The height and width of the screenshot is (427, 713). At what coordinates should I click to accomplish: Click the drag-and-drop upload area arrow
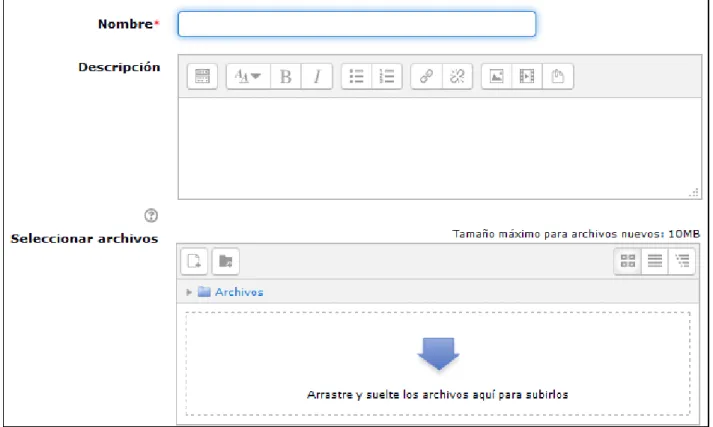click(x=438, y=354)
